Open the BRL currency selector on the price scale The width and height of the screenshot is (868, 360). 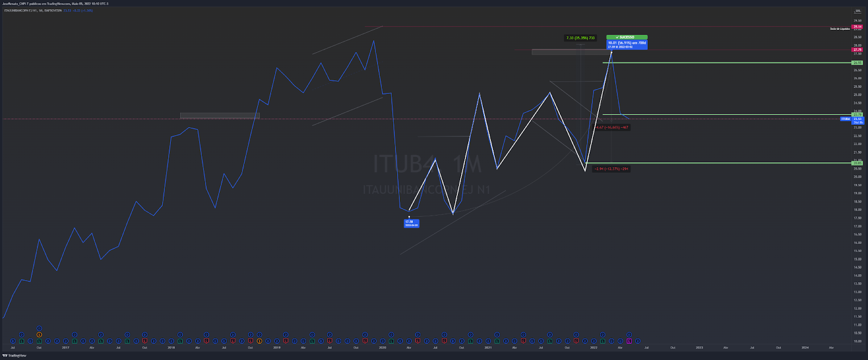858,11
